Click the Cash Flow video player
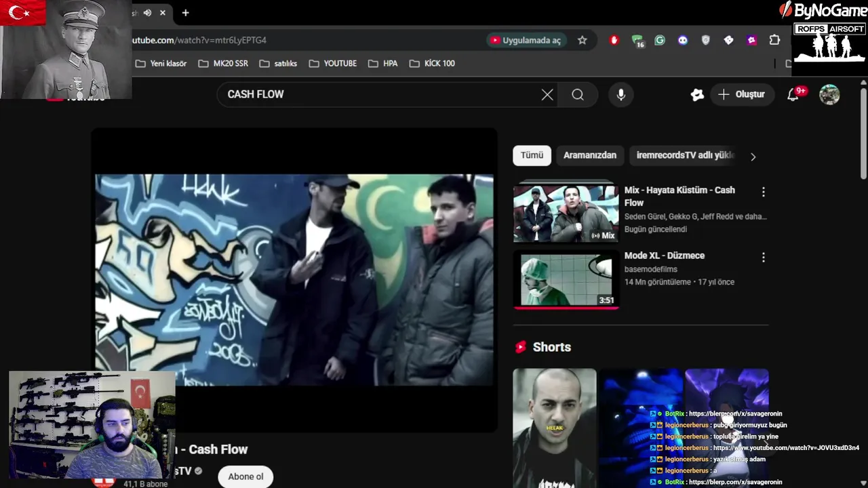The width and height of the screenshot is (868, 488). [294, 280]
